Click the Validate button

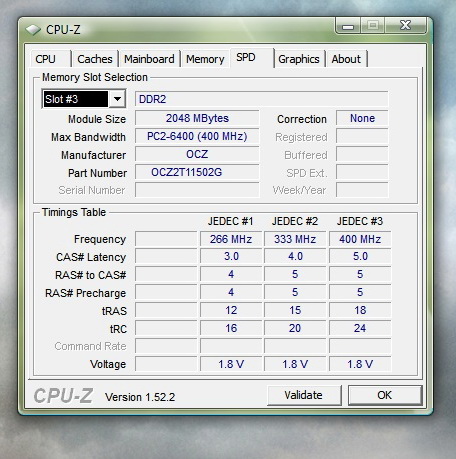tap(304, 395)
